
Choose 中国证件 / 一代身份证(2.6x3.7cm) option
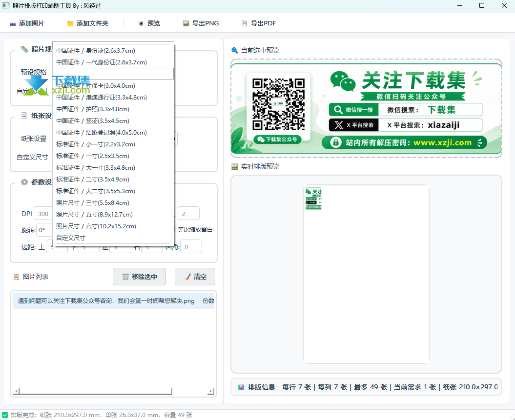[x=113, y=62]
